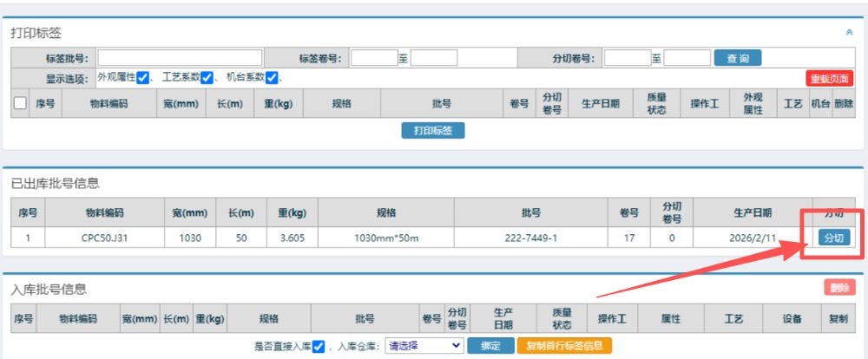
Task: Open the 入库仓库 dropdown
Action: tap(424, 345)
